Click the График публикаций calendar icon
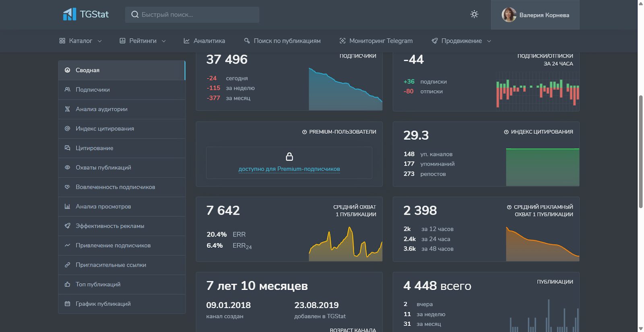 (67, 304)
